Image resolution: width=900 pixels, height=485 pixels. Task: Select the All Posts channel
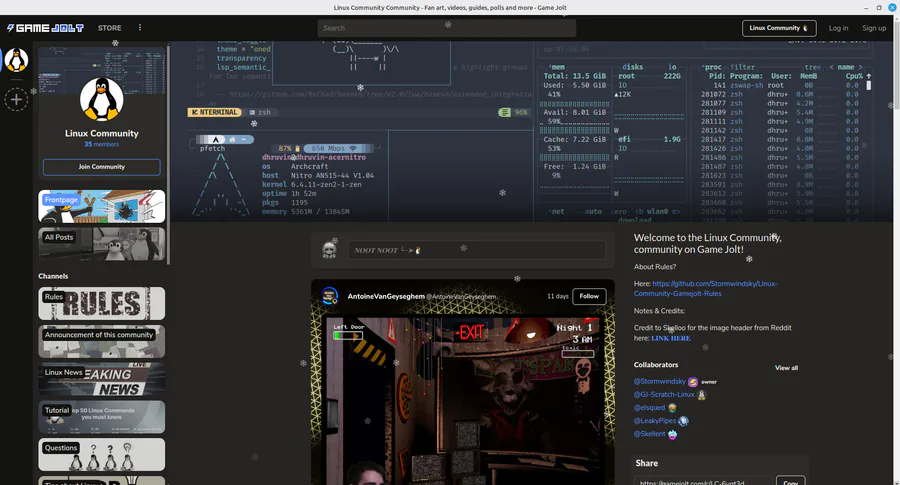[102, 244]
